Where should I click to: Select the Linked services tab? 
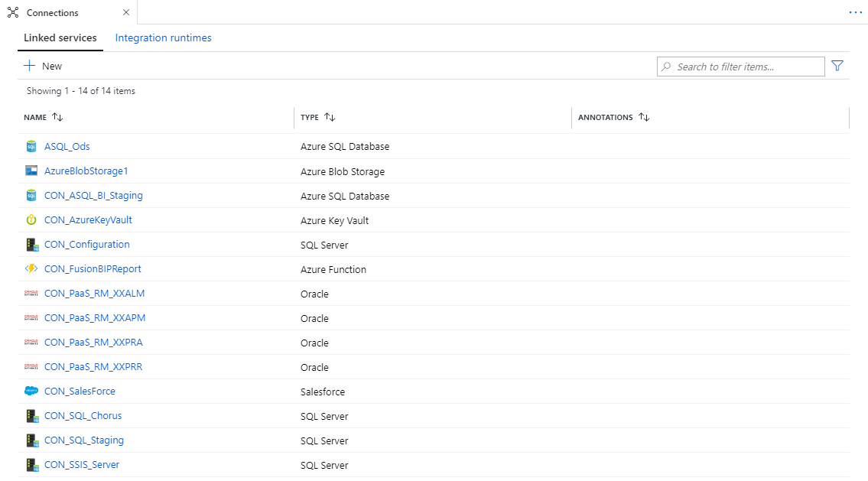point(60,38)
